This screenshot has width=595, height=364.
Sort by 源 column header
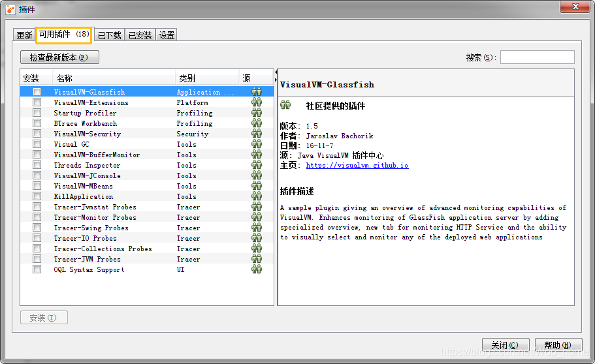coord(256,78)
